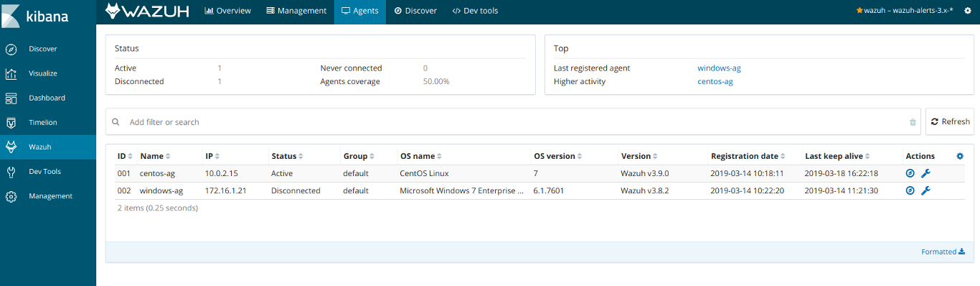Click the Microsoft Windows 7 Enterprise cell

point(461,190)
